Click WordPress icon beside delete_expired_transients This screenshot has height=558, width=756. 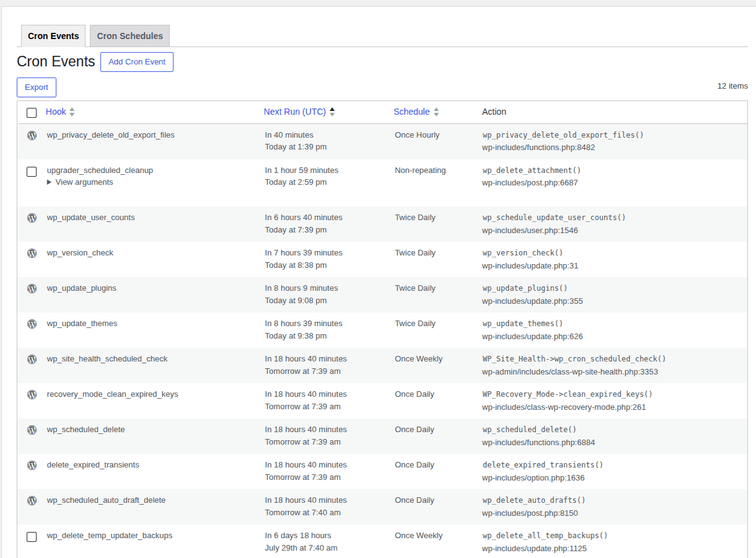(32, 465)
